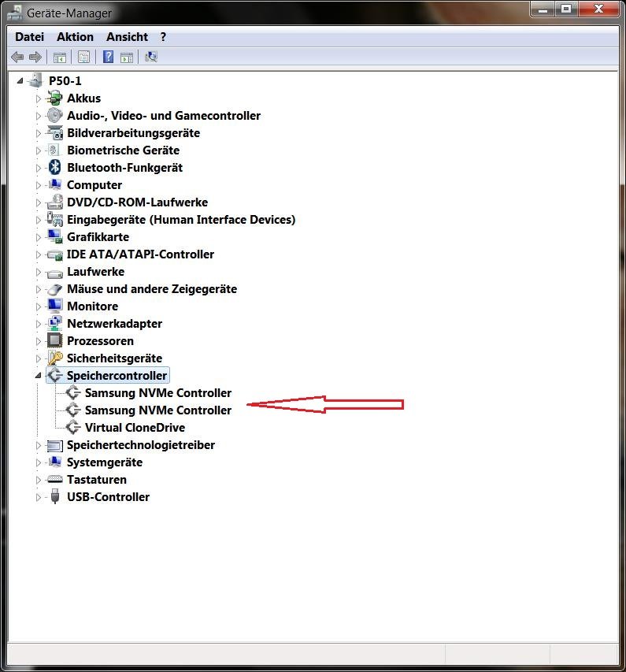
Task: Click the Prozessoren chip icon
Action: [54, 340]
